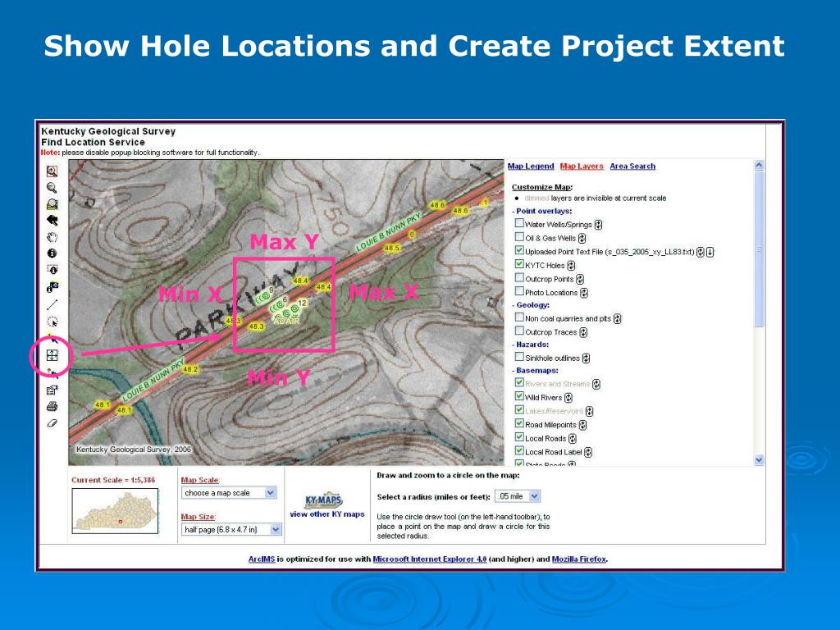This screenshot has height=630, width=840.
Task: Select the Identify info tool
Action: coord(52,253)
